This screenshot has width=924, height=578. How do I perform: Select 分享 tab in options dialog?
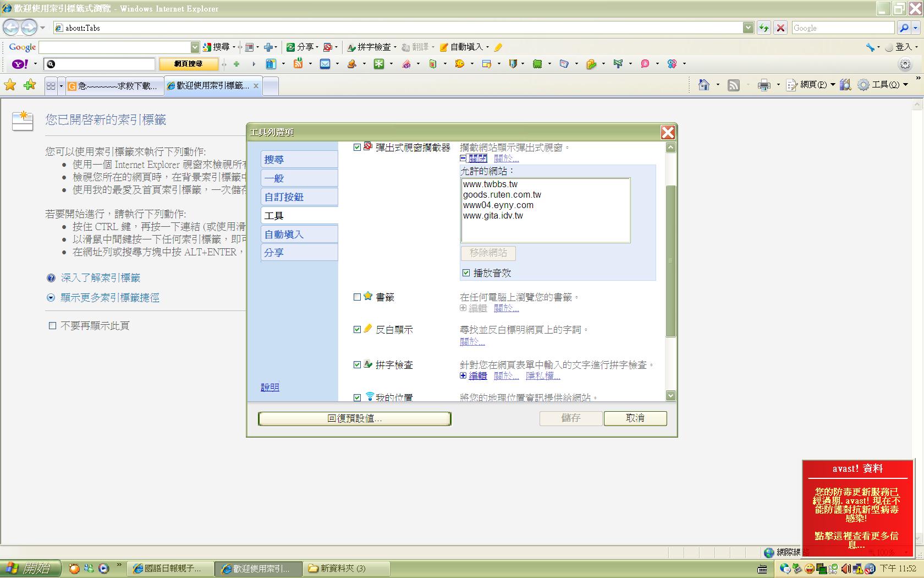299,253
